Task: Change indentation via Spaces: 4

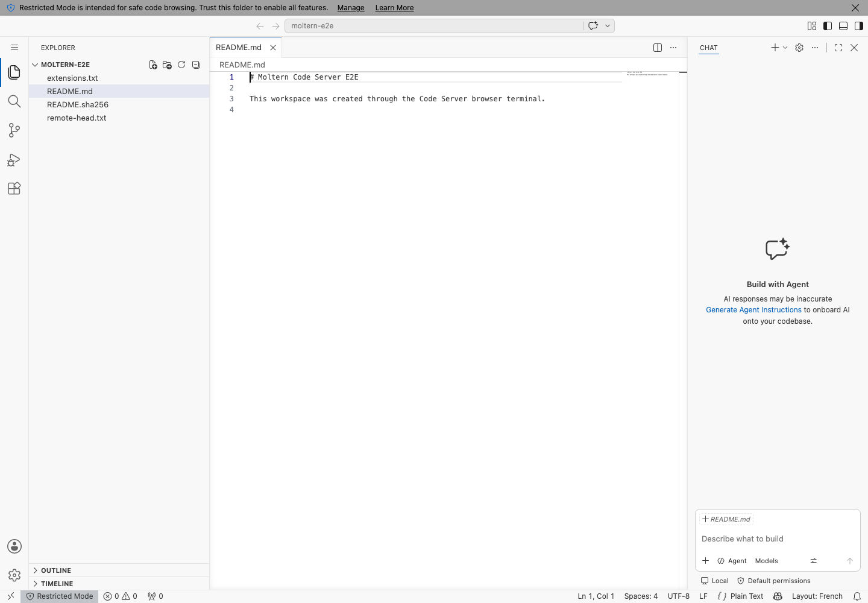Action: pyautogui.click(x=641, y=596)
